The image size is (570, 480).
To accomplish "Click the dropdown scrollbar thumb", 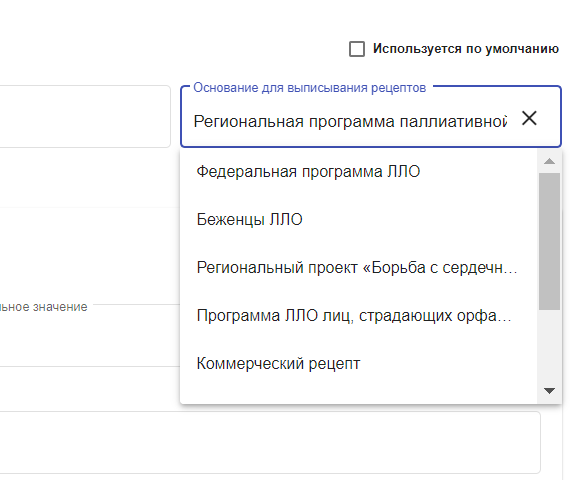I will 549,241.
